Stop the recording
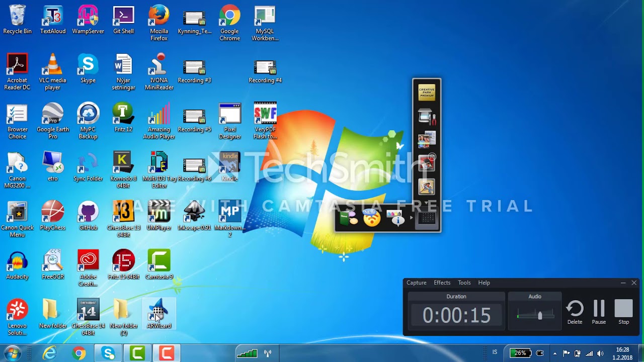 (x=623, y=312)
